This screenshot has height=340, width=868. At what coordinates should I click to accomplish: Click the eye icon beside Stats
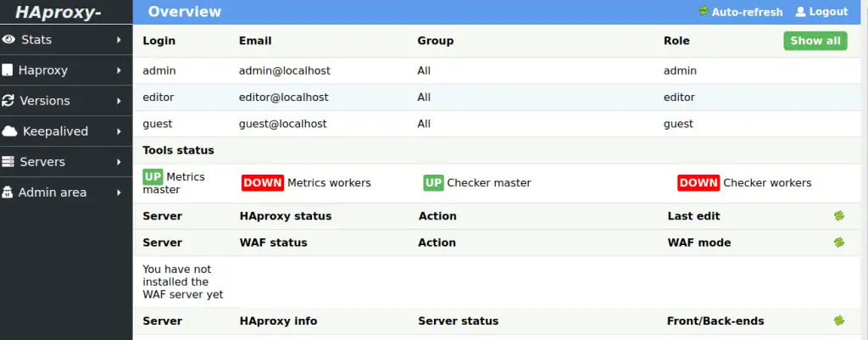8,39
